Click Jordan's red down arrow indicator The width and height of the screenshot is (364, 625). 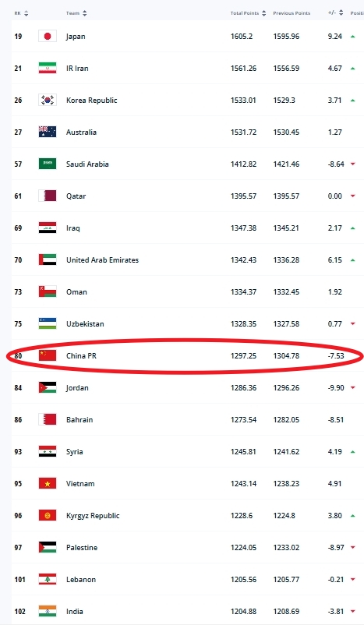click(353, 388)
